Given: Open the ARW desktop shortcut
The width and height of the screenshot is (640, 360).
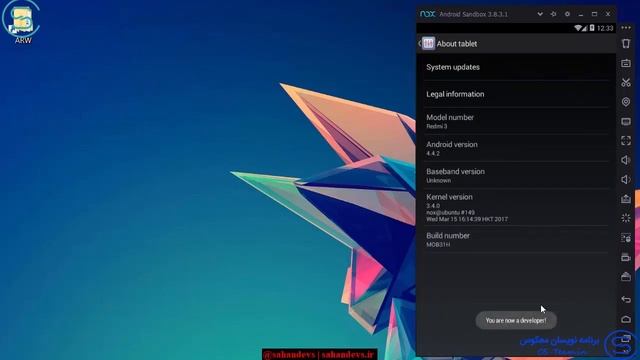Looking at the screenshot, I should pyautogui.click(x=22, y=22).
